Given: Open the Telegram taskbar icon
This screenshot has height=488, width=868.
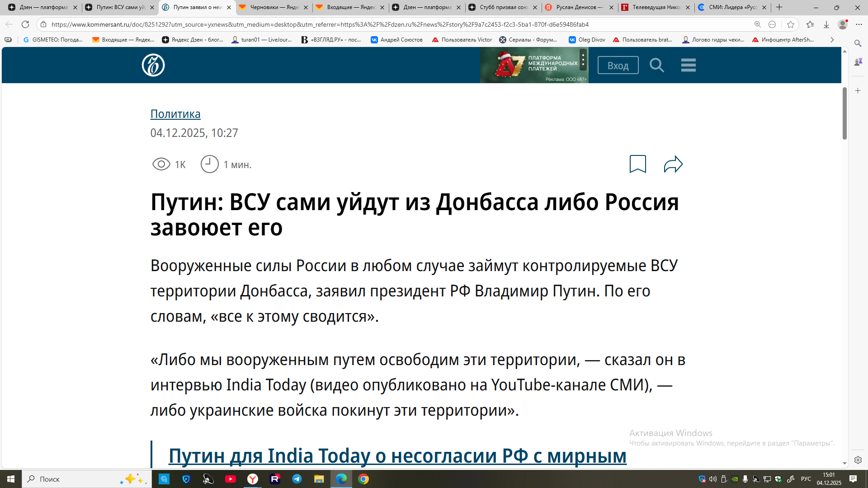Looking at the screenshot, I should click(x=297, y=479).
